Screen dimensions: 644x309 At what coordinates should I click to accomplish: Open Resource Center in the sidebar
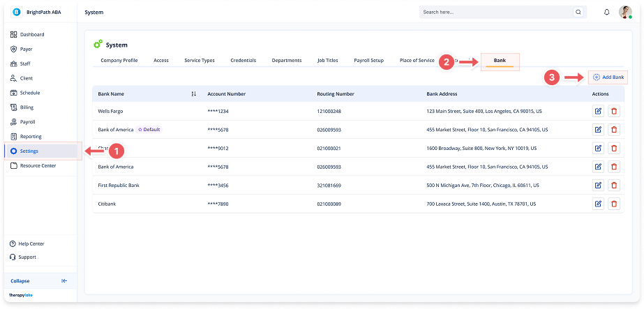click(x=38, y=165)
